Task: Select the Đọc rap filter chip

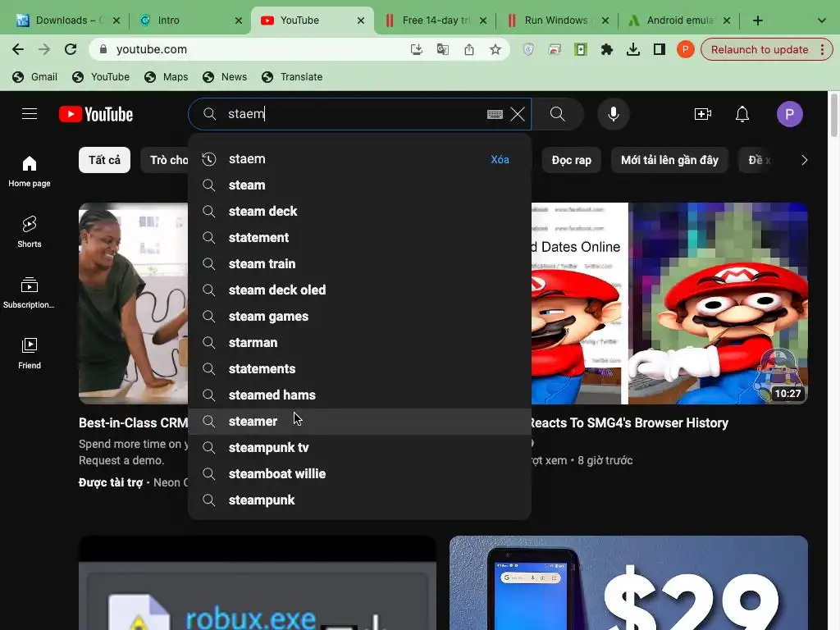Action: pos(571,160)
